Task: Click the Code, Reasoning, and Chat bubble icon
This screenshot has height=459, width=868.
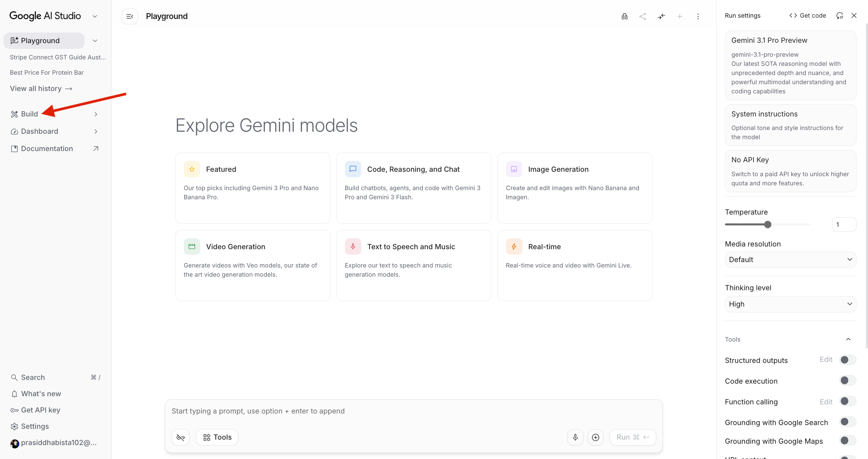Action: pos(353,169)
